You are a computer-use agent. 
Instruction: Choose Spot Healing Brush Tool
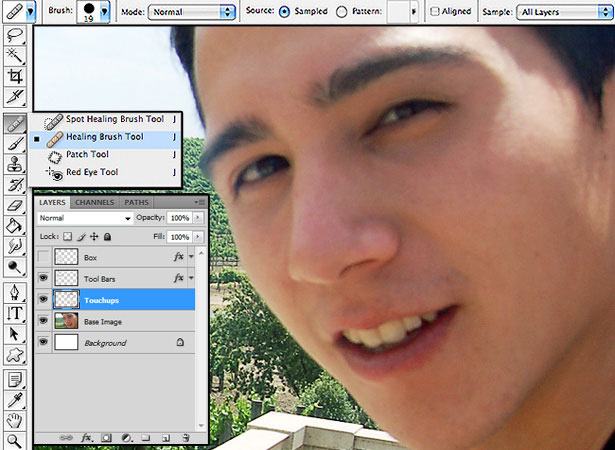[x=105, y=119]
